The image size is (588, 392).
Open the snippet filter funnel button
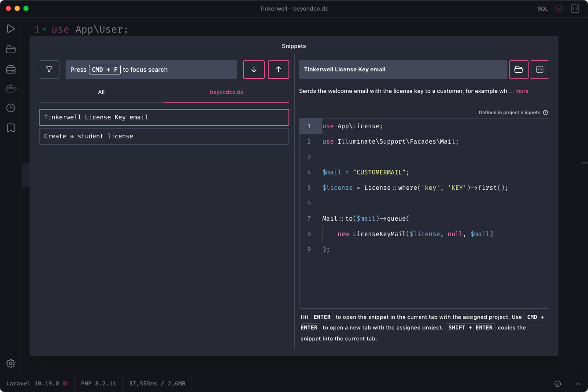pyautogui.click(x=49, y=70)
